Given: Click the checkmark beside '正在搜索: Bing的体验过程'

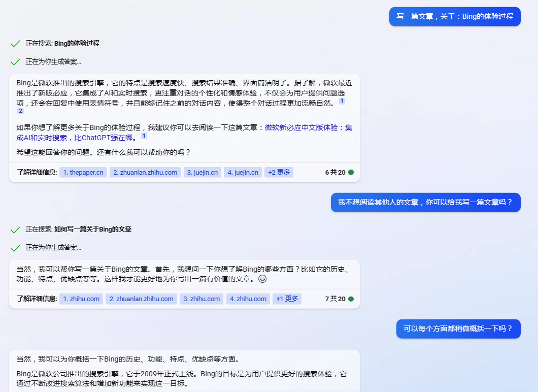Looking at the screenshot, I should click(15, 44).
